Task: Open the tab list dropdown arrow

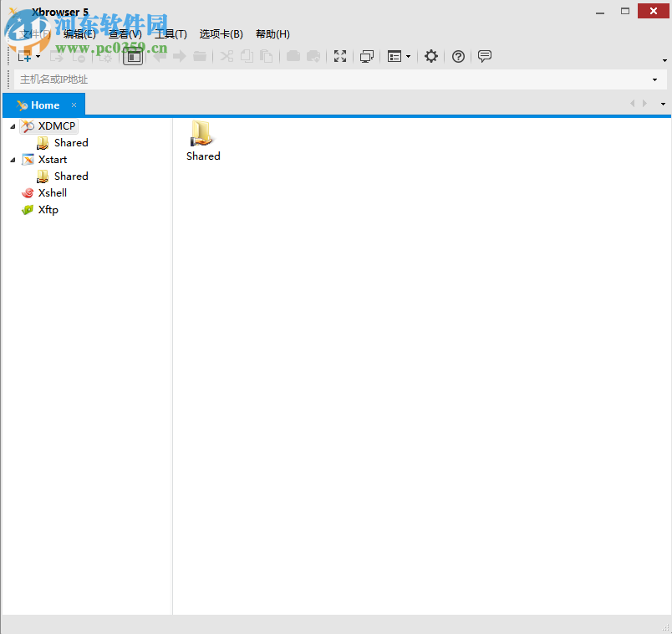Action: pyautogui.click(x=663, y=104)
